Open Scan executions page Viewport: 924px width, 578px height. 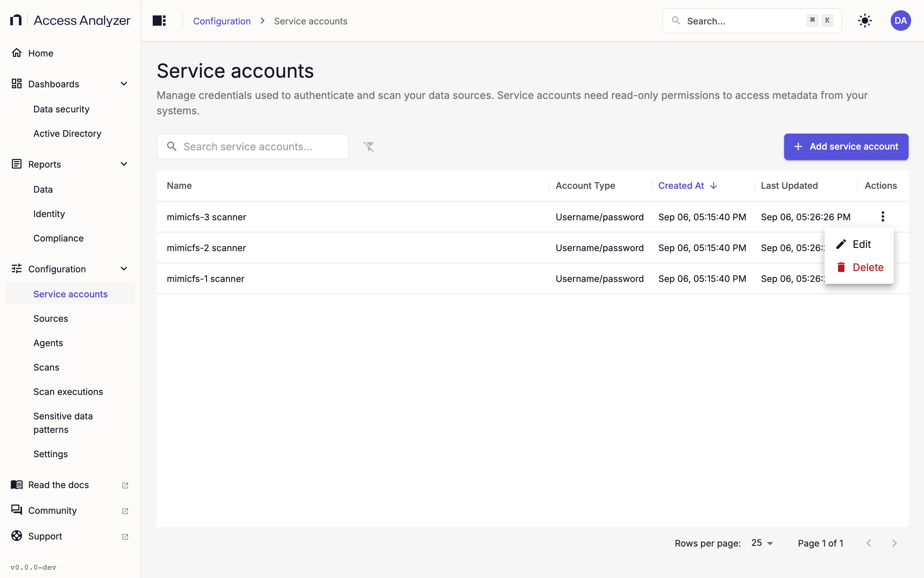tap(68, 392)
